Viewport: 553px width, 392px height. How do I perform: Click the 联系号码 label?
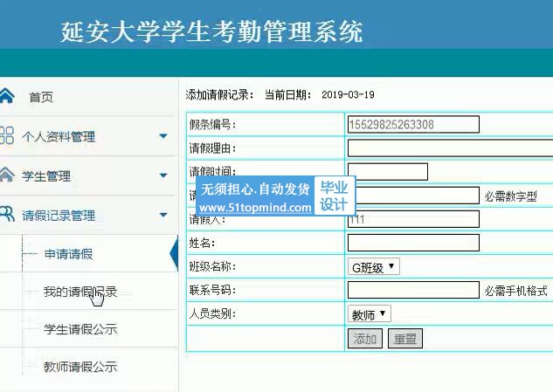[212, 290]
